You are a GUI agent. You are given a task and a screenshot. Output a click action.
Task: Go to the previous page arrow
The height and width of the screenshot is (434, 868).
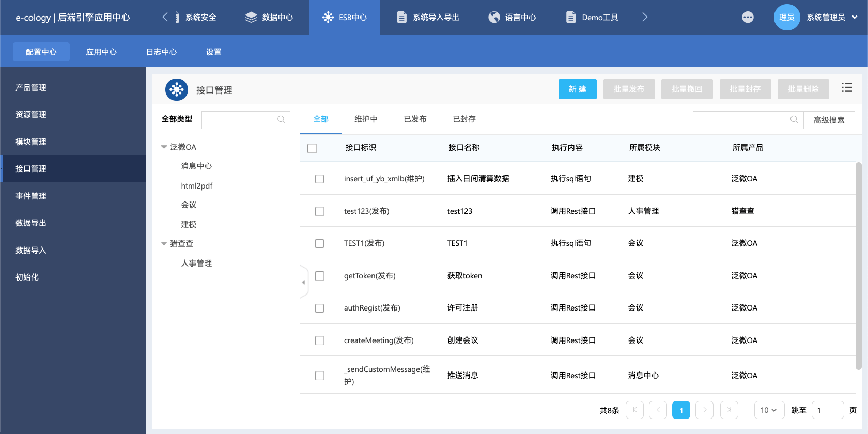[658, 410]
